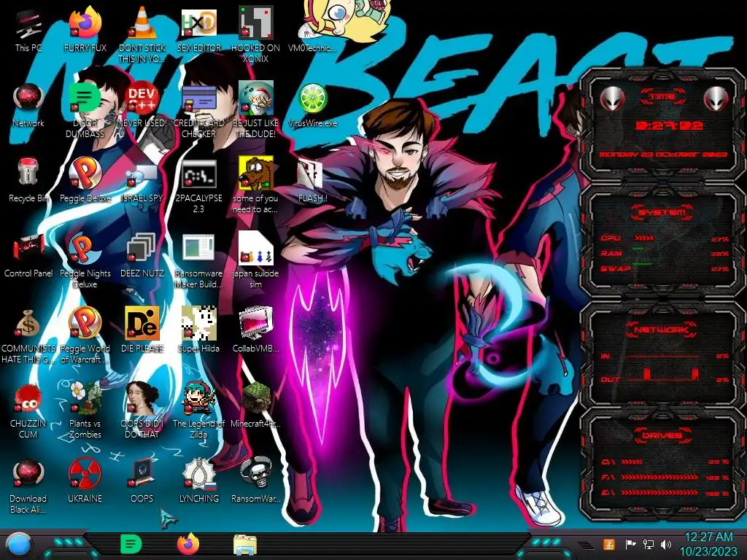Click the Start orb button
Image resolution: width=747 pixels, height=560 pixels.
18,545
